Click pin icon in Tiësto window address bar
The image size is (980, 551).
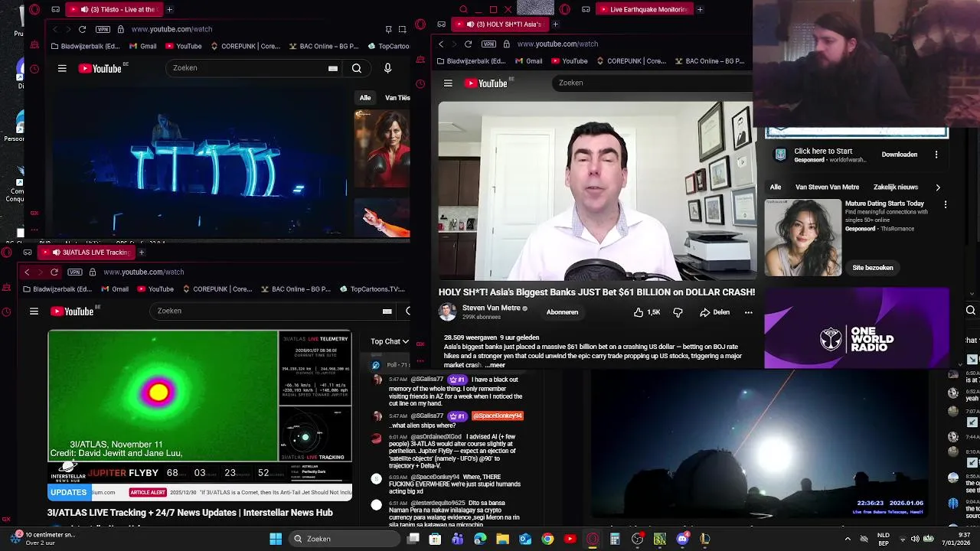coord(388,29)
